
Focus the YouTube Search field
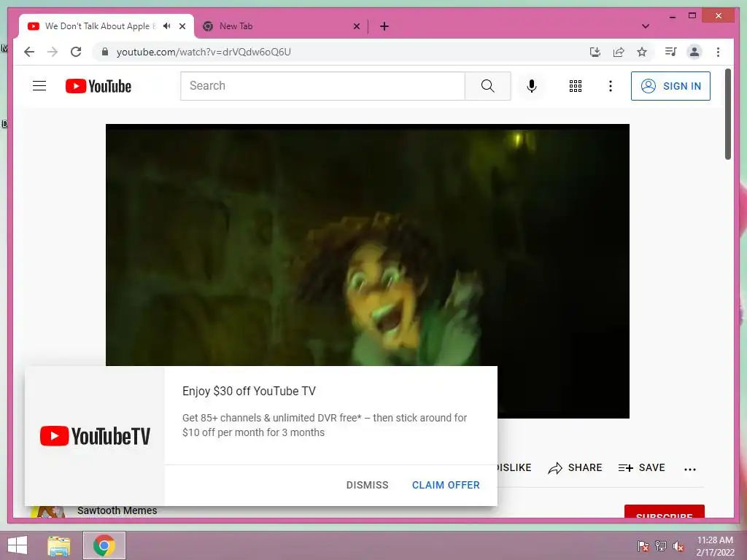click(322, 86)
